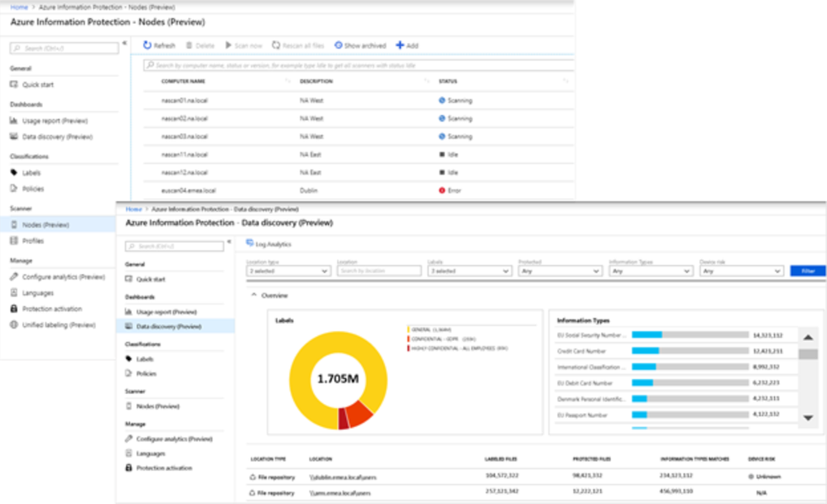Open Data discovery (Preview) in Nodes window sidebar
The height and width of the screenshot is (504, 827).
point(57,137)
